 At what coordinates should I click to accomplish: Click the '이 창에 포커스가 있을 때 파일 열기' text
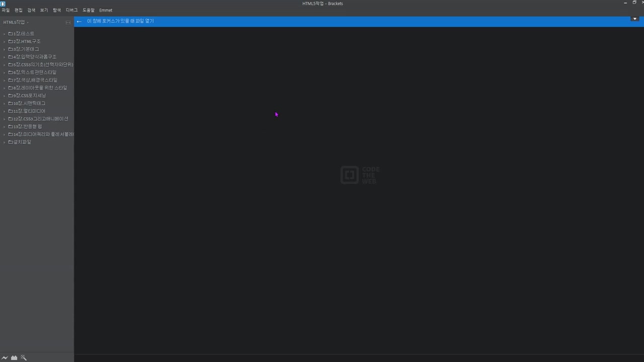click(120, 21)
